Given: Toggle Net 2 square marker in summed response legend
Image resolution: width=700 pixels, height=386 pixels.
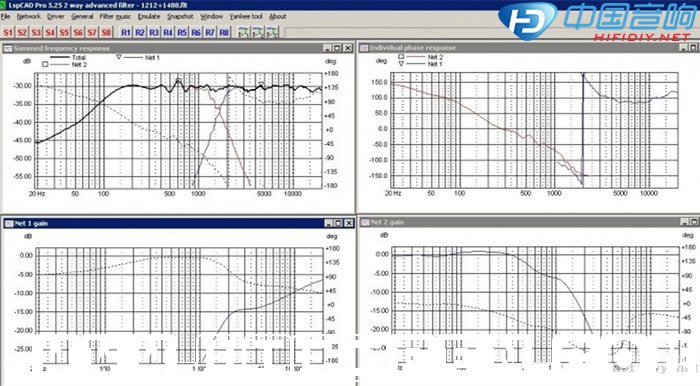Looking at the screenshot, I should coord(45,64).
